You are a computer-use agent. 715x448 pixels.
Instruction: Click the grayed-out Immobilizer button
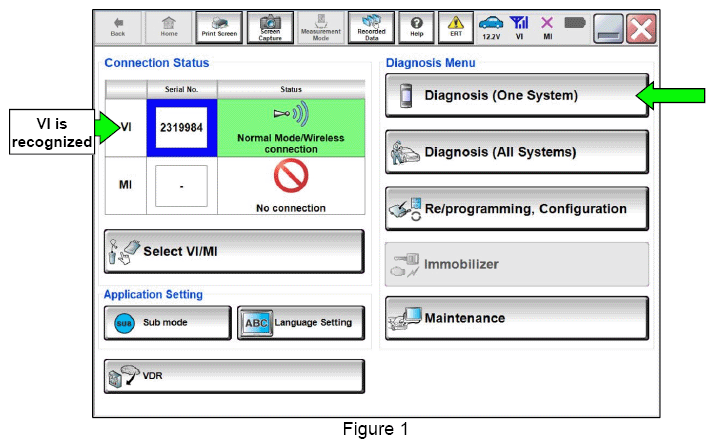tap(517, 264)
